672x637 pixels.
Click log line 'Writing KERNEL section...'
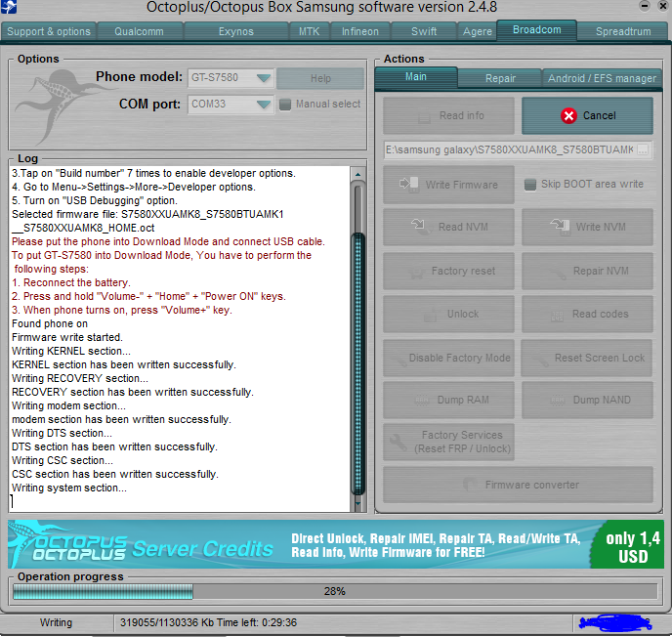pos(71,351)
